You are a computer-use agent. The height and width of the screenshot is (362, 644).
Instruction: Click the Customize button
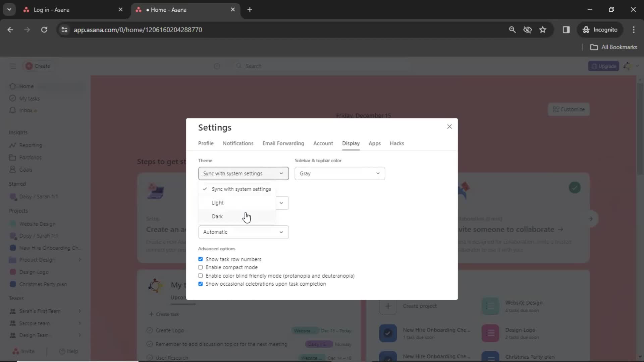(x=569, y=109)
